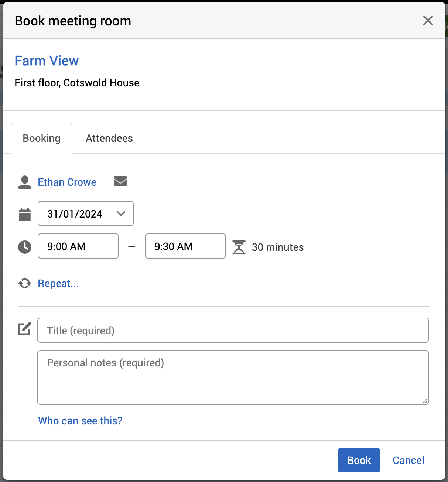Switch to the Attendees tab
This screenshot has height=482, width=448.
pos(109,138)
